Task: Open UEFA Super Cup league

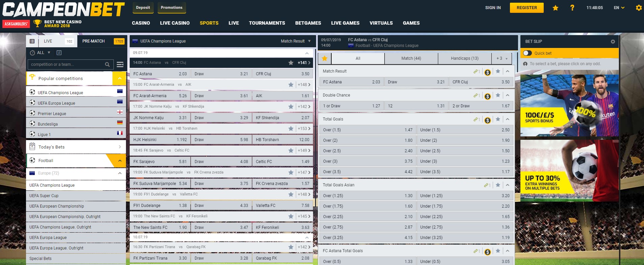Action: 76,196
